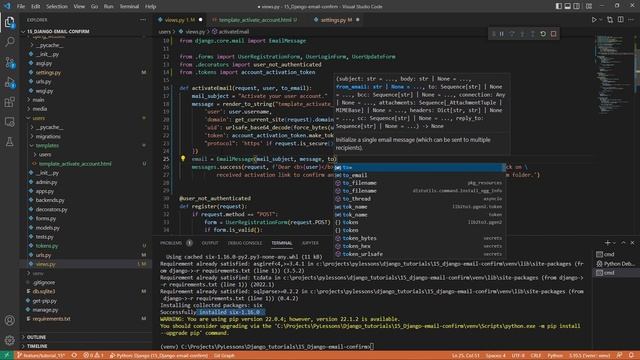Click the remote window indicator in status bar
640x360 pixels.
click(x=7, y=356)
